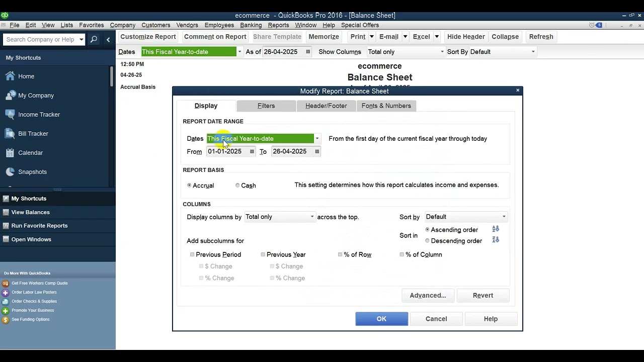Open the report Sort By dropdown

pos(533,52)
